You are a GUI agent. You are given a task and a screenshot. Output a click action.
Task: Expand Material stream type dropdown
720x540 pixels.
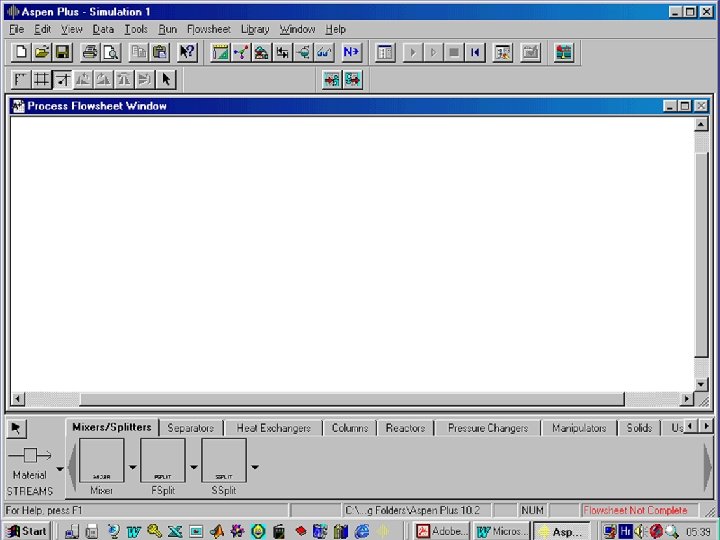click(x=60, y=469)
